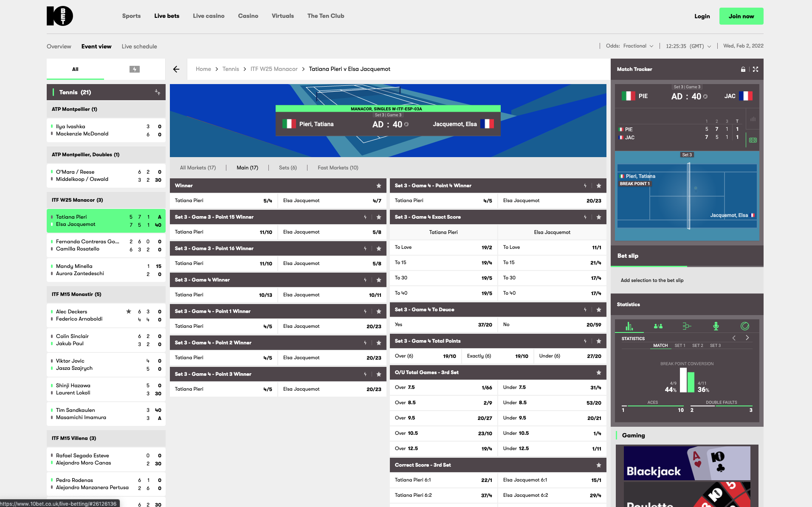Click the tennis ball icon in statistics
This screenshot has height=507, width=812.
744,326
